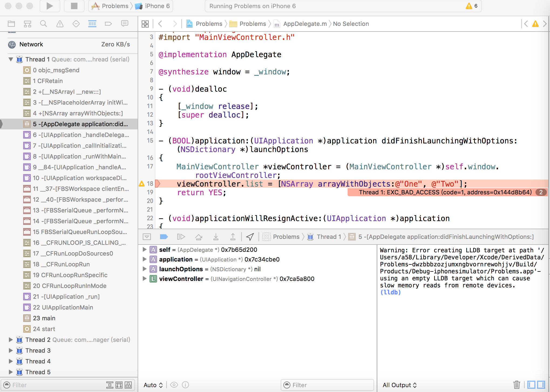Jump to next issue arrow
Viewport: 550px width, 392px height.
click(545, 24)
